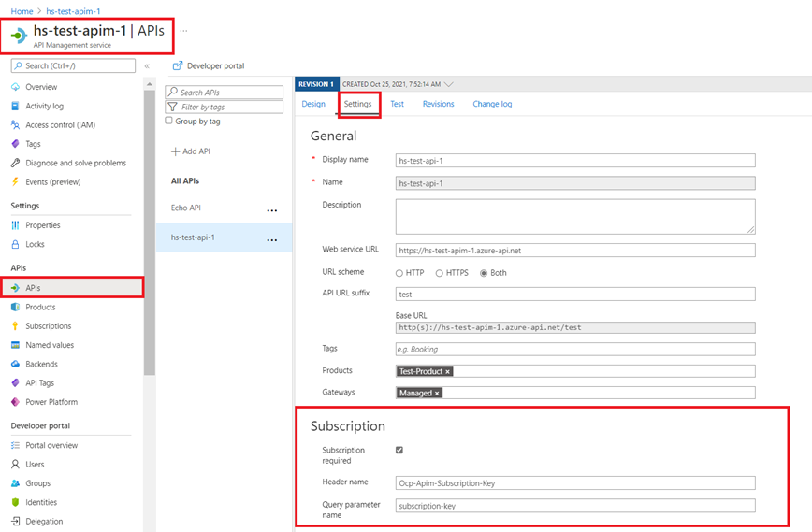The width and height of the screenshot is (812, 532).
Task: Click the Products icon
Action: (16, 307)
